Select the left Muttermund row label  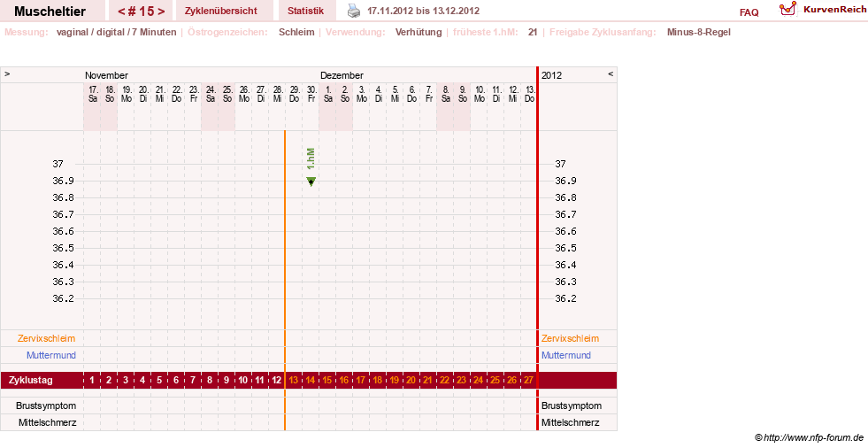pyautogui.click(x=51, y=355)
